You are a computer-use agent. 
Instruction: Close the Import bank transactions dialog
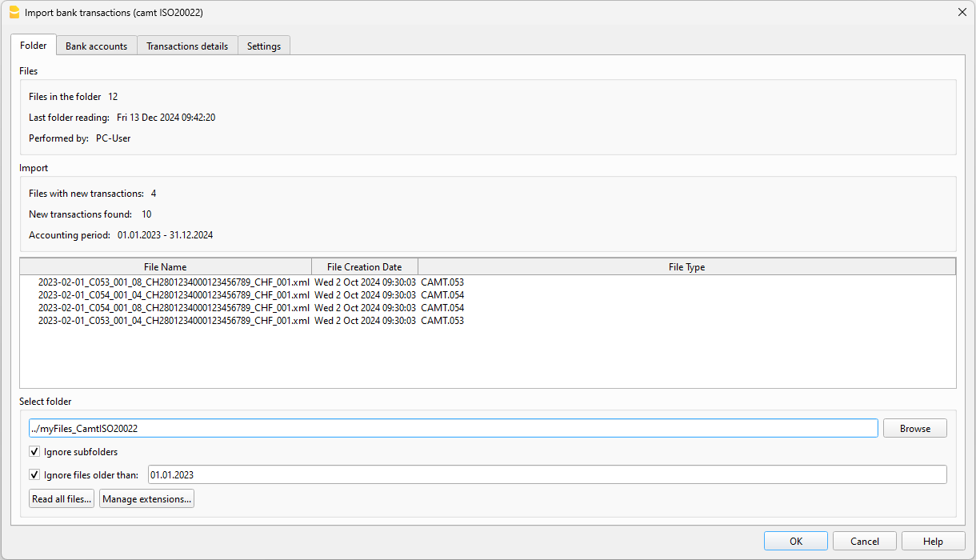(962, 12)
